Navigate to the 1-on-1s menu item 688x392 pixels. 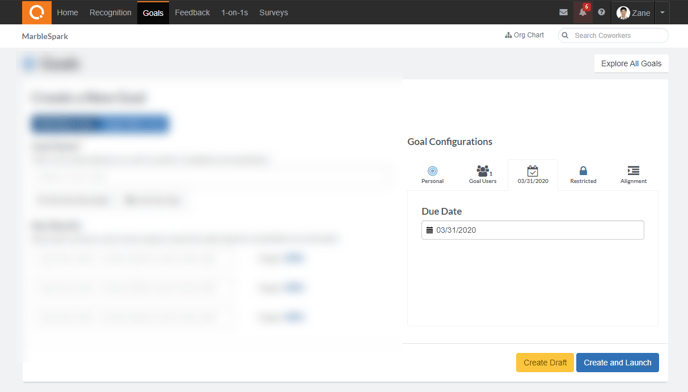(x=234, y=12)
